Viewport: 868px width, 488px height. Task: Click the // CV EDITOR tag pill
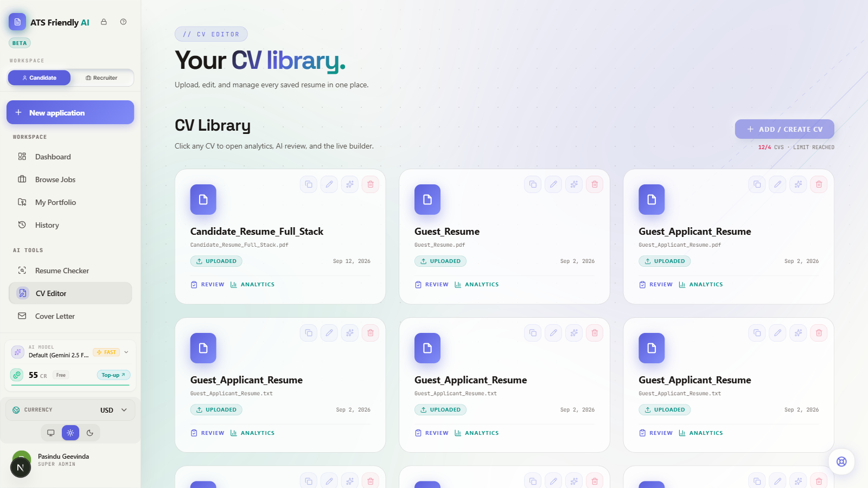[211, 34]
